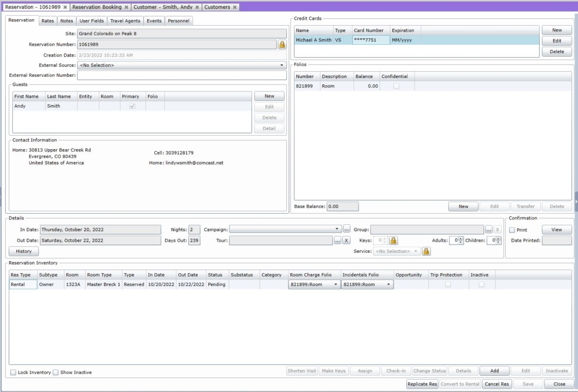Close the Reservation Booking tab
Screen dimensions: 578x392
126,7
